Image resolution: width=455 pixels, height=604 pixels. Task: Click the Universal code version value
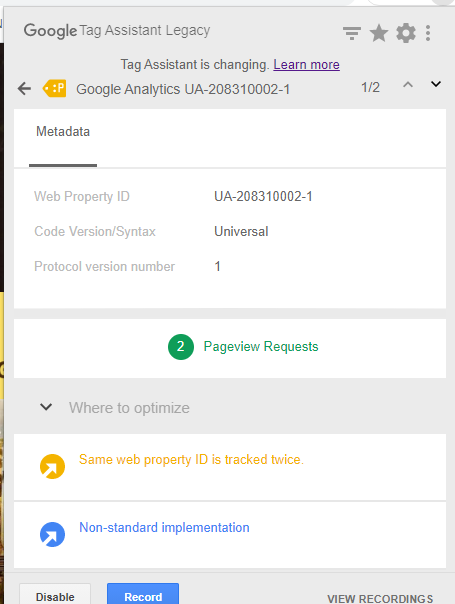241,232
